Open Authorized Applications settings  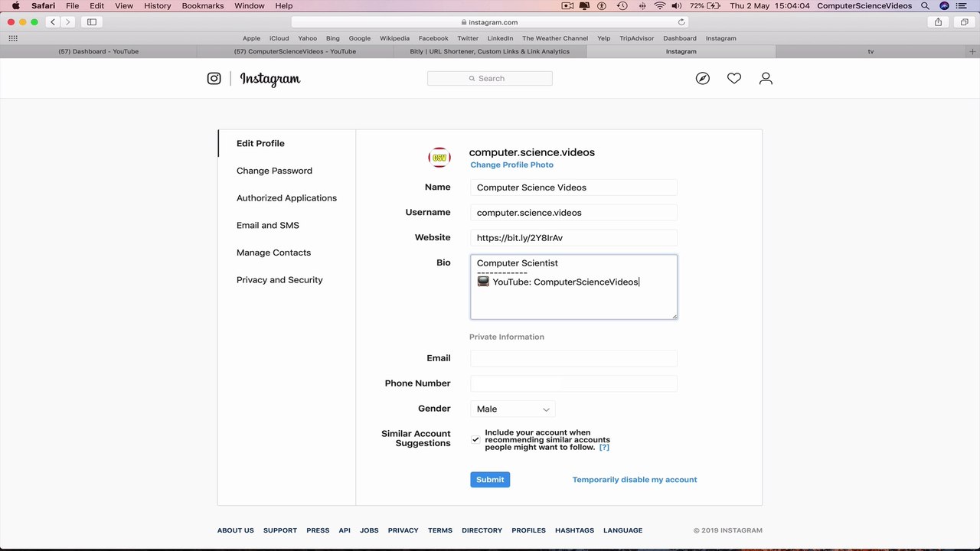click(286, 198)
